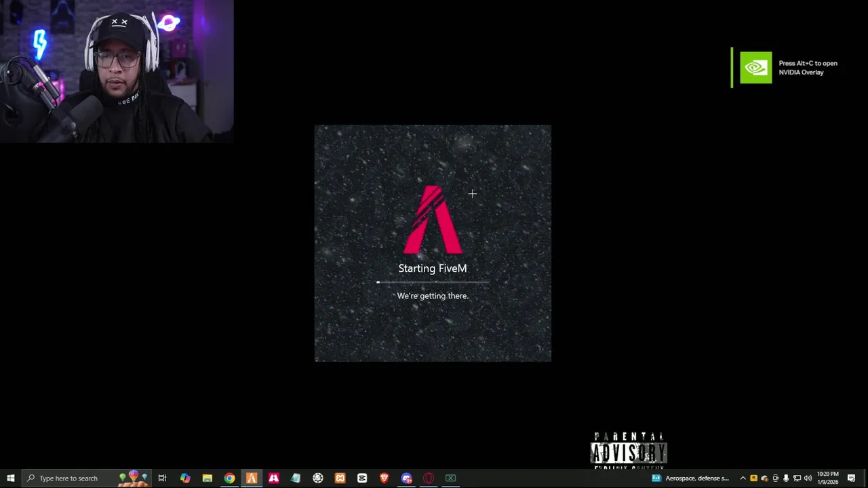Click the Starting FiveM text
The width and height of the screenshot is (868, 488).
tap(433, 268)
